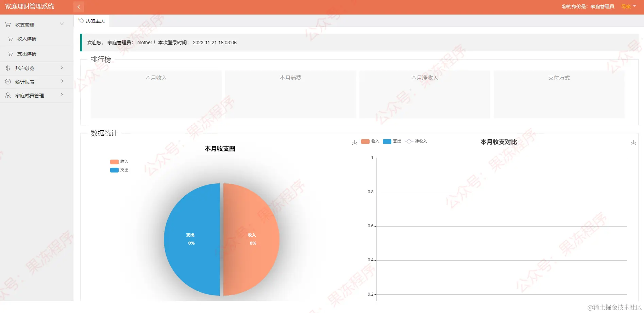Screen dimensions: 644x313
Task: Expand the 统计报表 menu chevron
Action: tap(62, 81)
